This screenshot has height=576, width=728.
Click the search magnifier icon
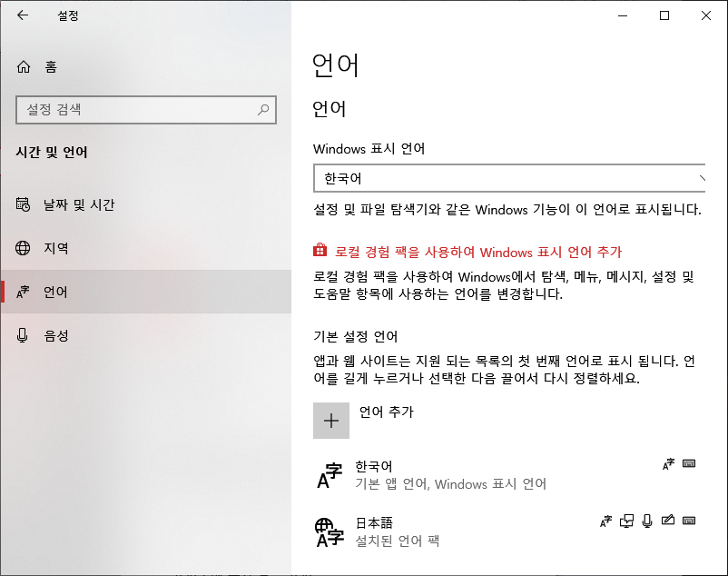coord(263,110)
